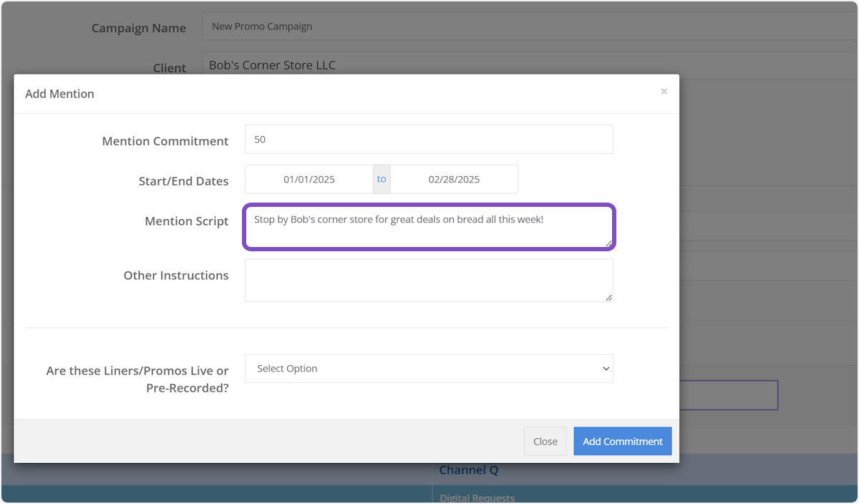Screen dimensions: 859x504
Task: Focus the Mention Script text area
Action: (x=428, y=227)
